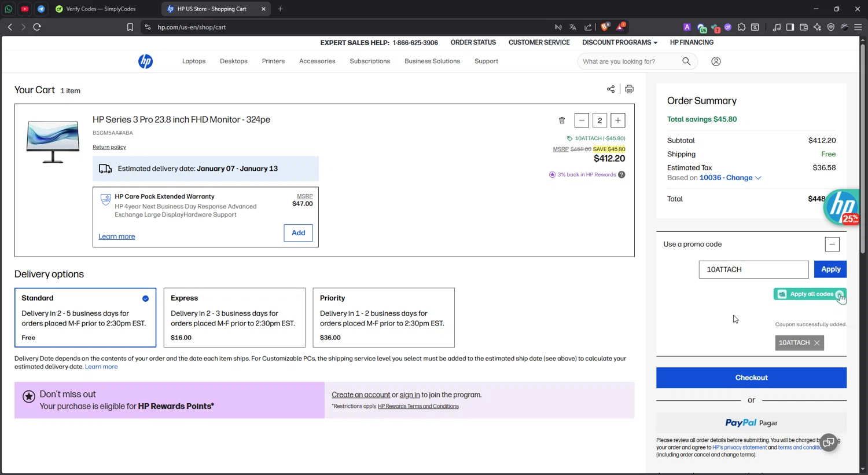Screen dimensions: 868x475
Task: Open the Brave Wallet icon
Action: click(804, 27)
